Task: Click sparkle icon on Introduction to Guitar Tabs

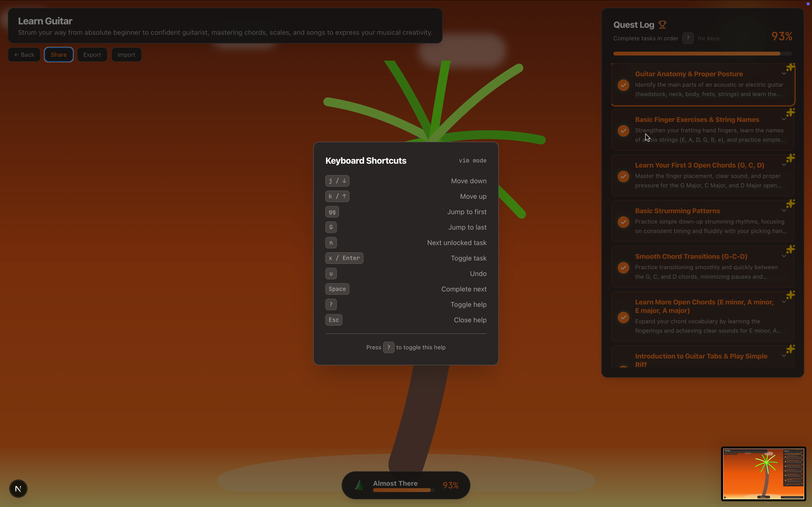Action: tap(790, 349)
